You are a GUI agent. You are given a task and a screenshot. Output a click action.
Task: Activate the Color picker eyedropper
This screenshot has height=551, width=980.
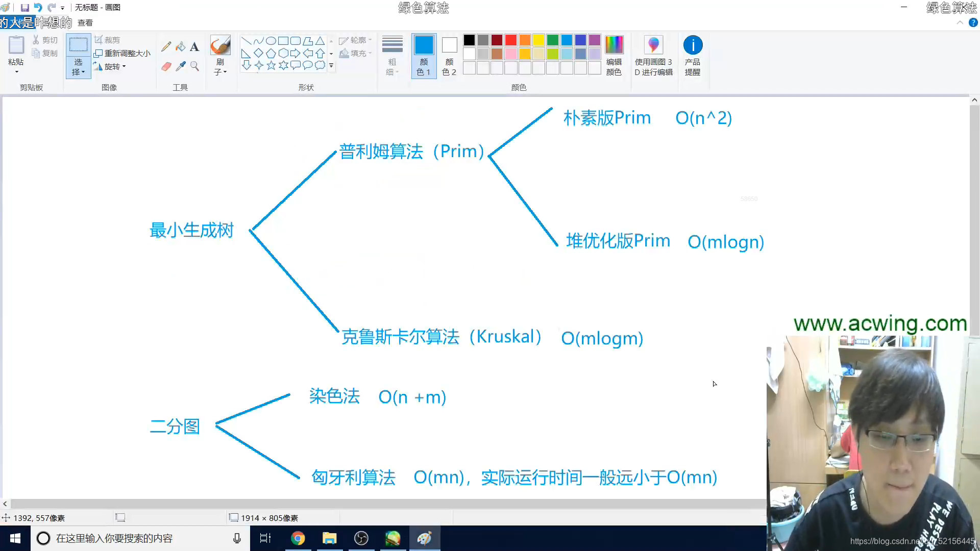180,66
